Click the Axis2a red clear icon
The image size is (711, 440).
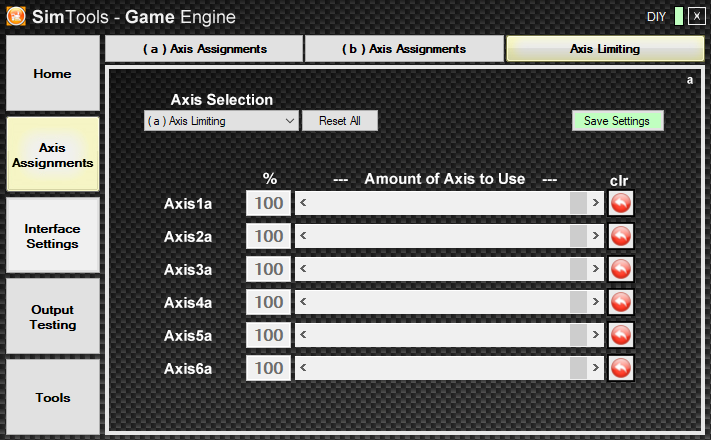[x=621, y=237]
